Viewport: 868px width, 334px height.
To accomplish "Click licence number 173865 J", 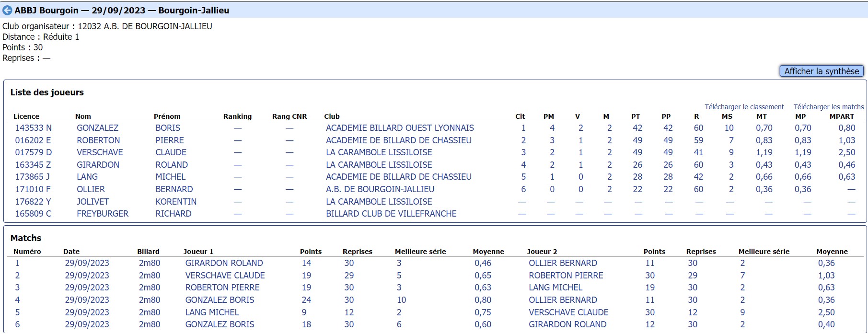I will (32, 177).
